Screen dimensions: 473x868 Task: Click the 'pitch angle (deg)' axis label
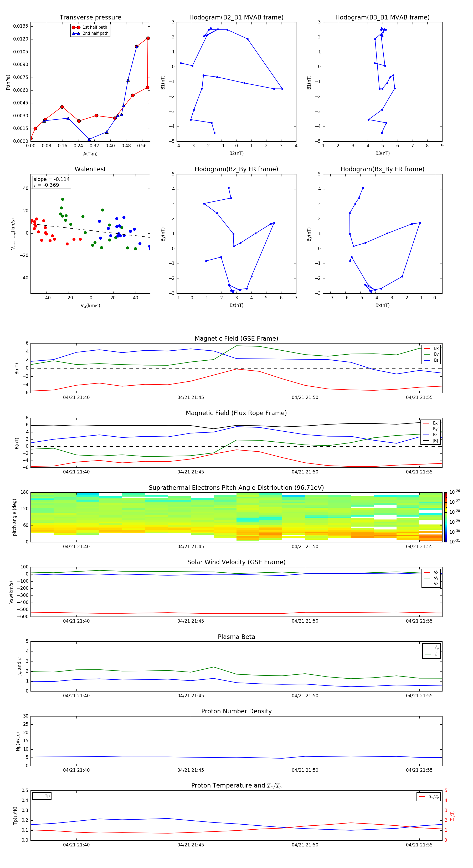coord(14,517)
